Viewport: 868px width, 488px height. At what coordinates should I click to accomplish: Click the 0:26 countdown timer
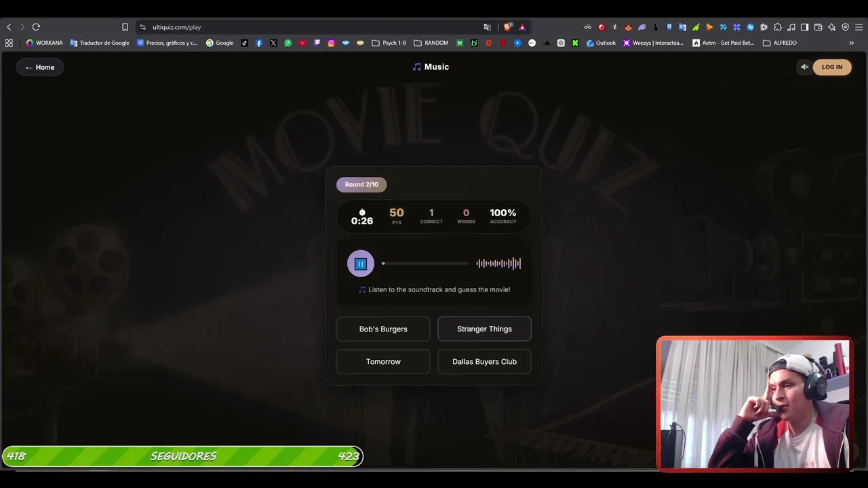tap(362, 217)
